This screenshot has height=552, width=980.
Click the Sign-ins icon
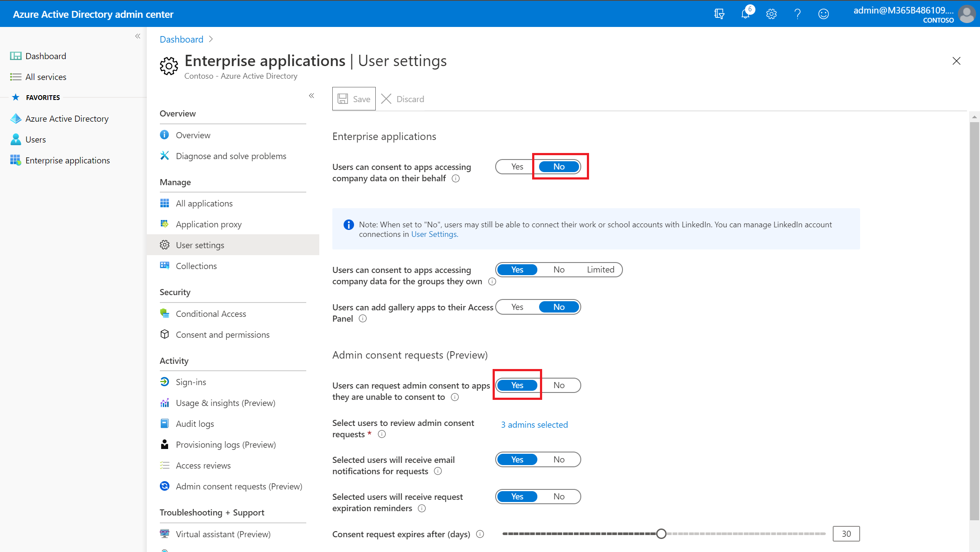pyautogui.click(x=164, y=382)
